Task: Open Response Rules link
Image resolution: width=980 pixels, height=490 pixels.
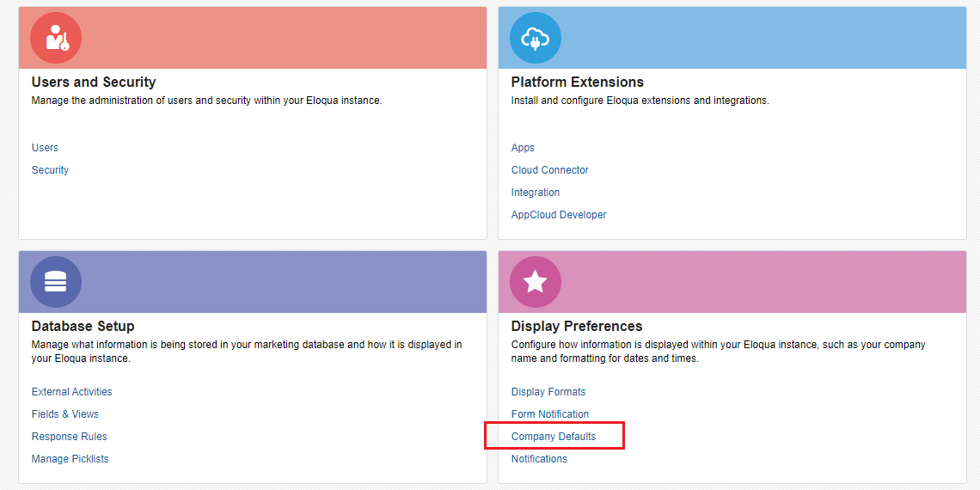Action: [70, 437]
